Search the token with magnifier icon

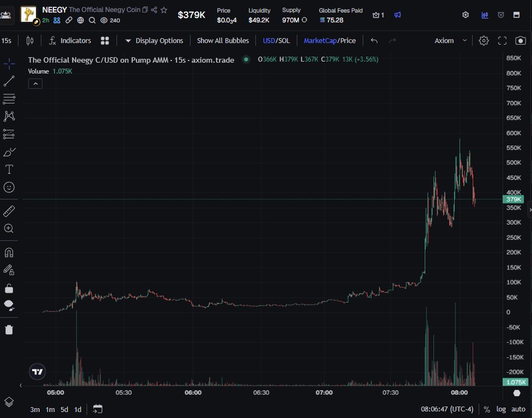click(x=92, y=20)
